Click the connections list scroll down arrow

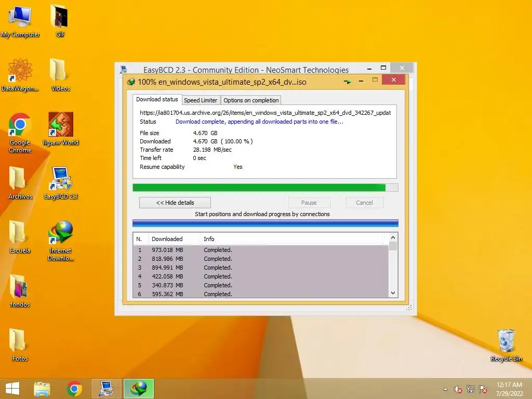tap(393, 293)
